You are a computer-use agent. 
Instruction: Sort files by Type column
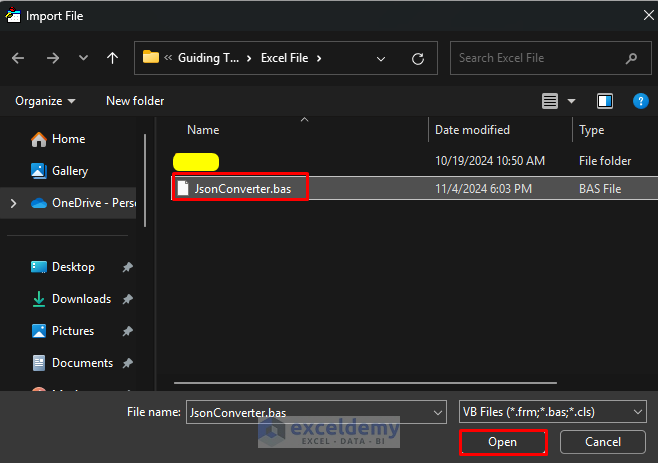pyautogui.click(x=591, y=130)
